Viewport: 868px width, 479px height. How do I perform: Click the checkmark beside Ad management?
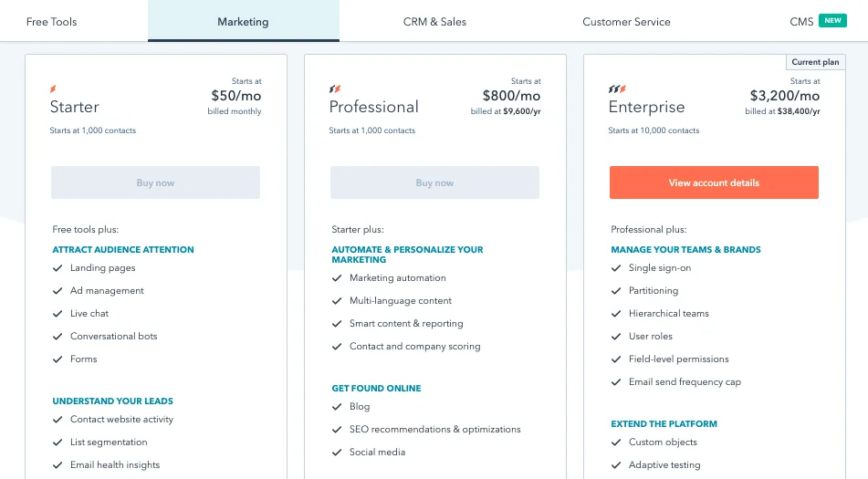tap(58, 290)
